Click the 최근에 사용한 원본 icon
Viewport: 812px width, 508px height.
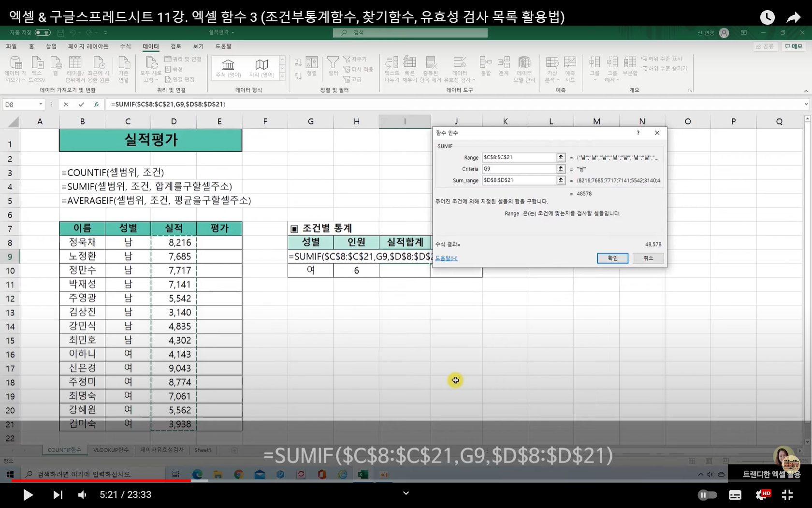point(99,69)
